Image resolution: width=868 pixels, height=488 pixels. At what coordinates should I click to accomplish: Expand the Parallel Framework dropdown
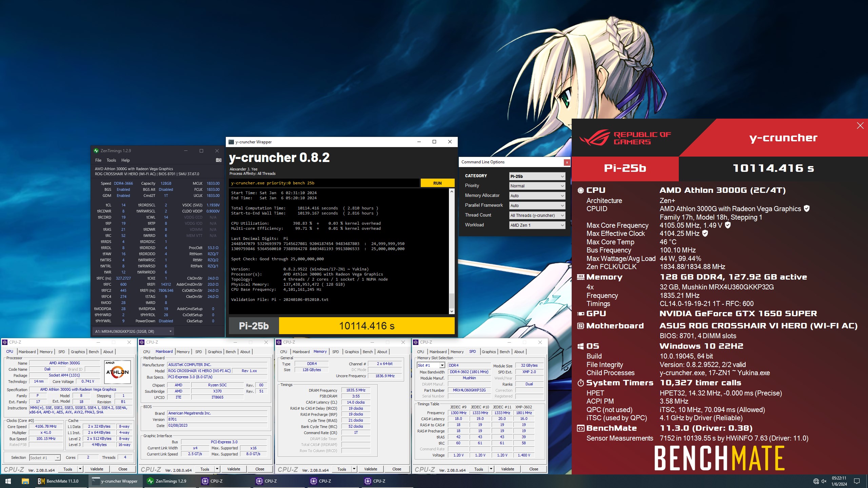coord(537,205)
